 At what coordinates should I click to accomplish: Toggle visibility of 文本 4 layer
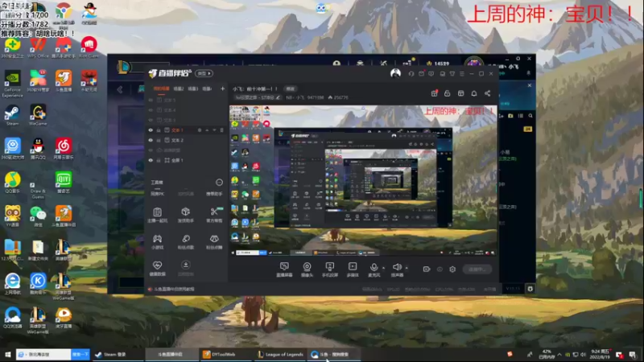[x=151, y=110]
